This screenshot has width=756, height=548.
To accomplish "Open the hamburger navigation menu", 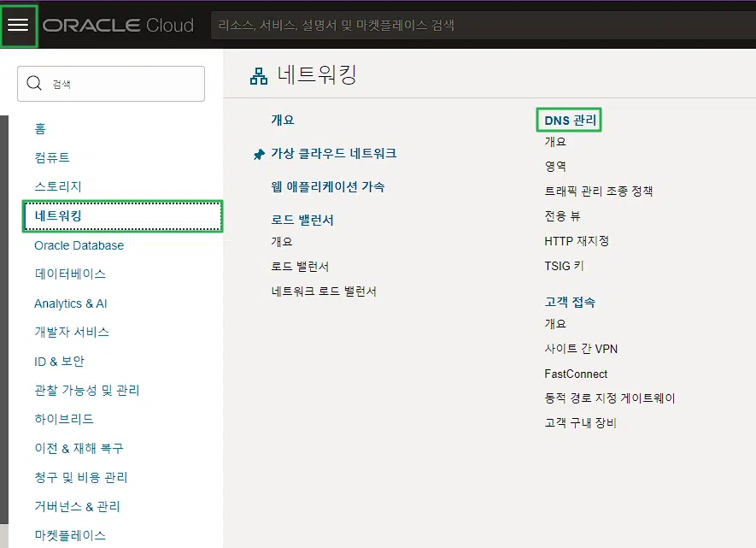I will (x=18, y=25).
